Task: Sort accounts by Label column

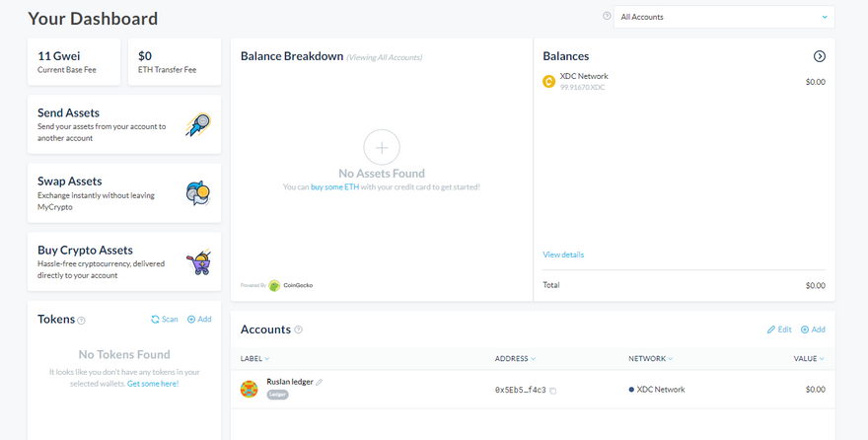Action: [x=255, y=358]
